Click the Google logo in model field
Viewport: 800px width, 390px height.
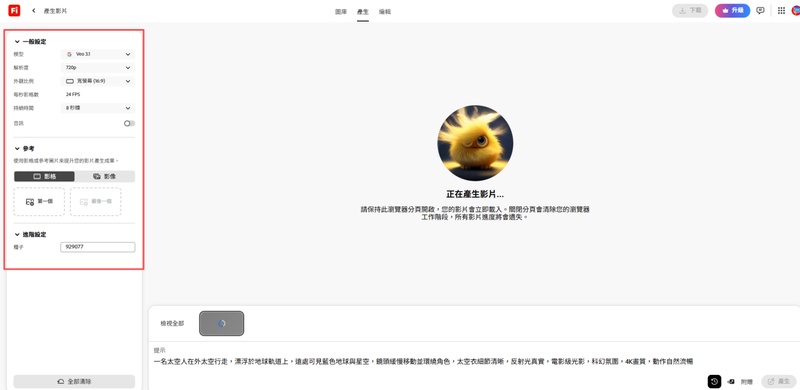click(x=69, y=54)
